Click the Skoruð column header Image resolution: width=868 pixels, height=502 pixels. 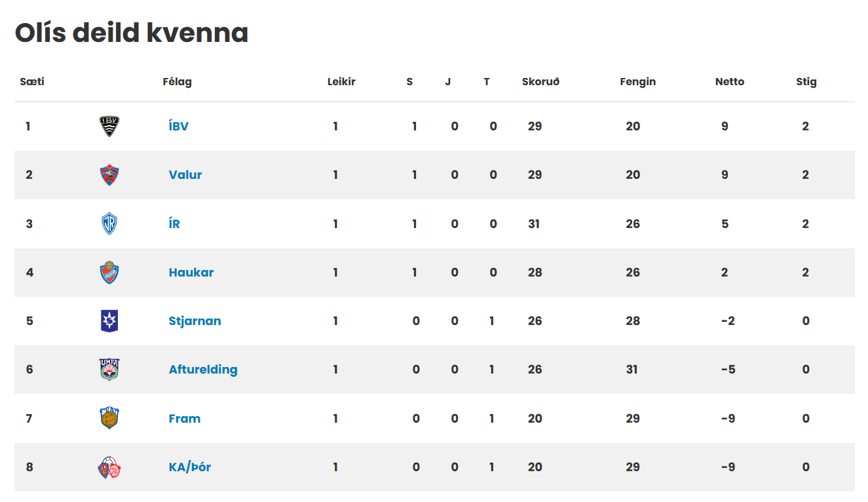tap(540, 82)
